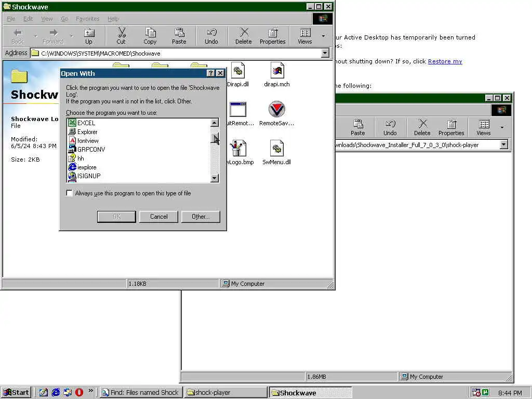Viewport: 532px width, 399px height.
Task: Click the Restore my link on desktop
Action: coord(445,61)
